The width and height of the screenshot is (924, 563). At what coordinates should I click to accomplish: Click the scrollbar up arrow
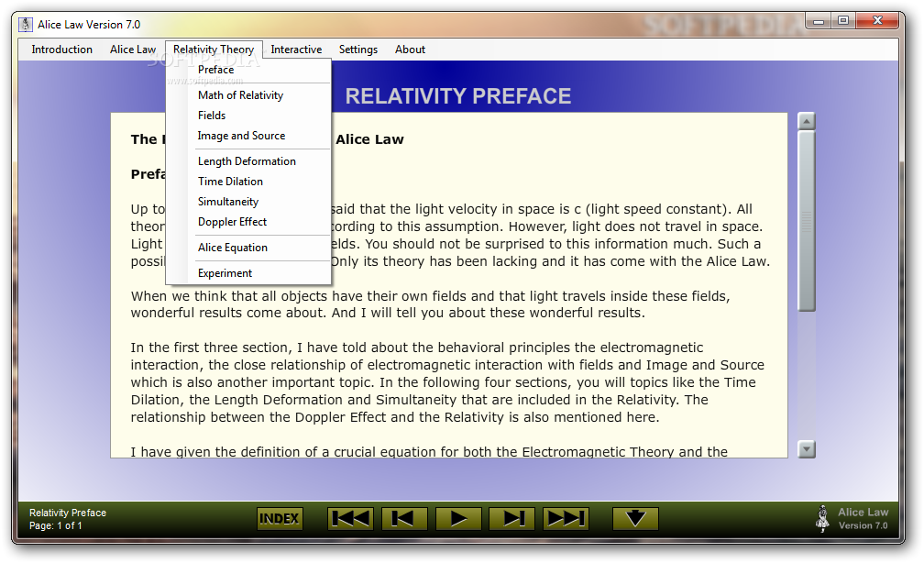806,121
